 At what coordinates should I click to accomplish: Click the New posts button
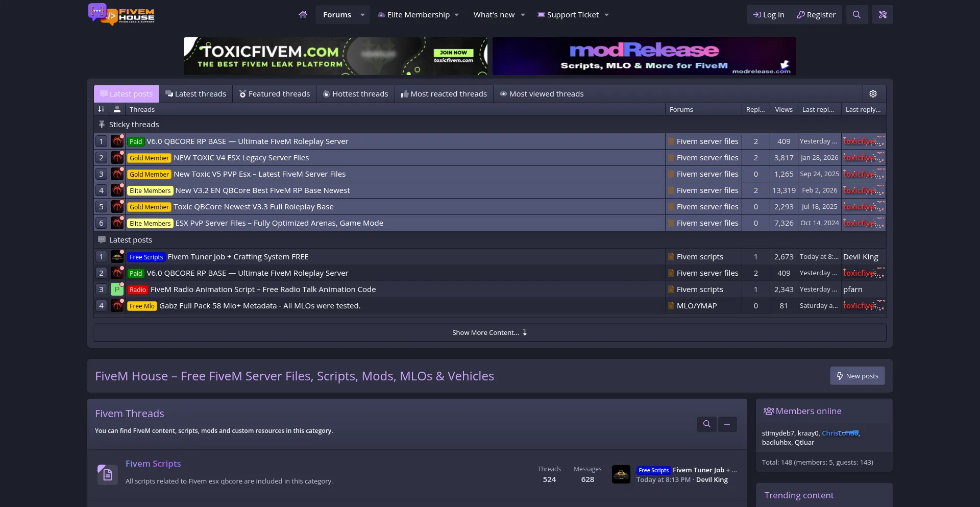click(x=857, y=376)
